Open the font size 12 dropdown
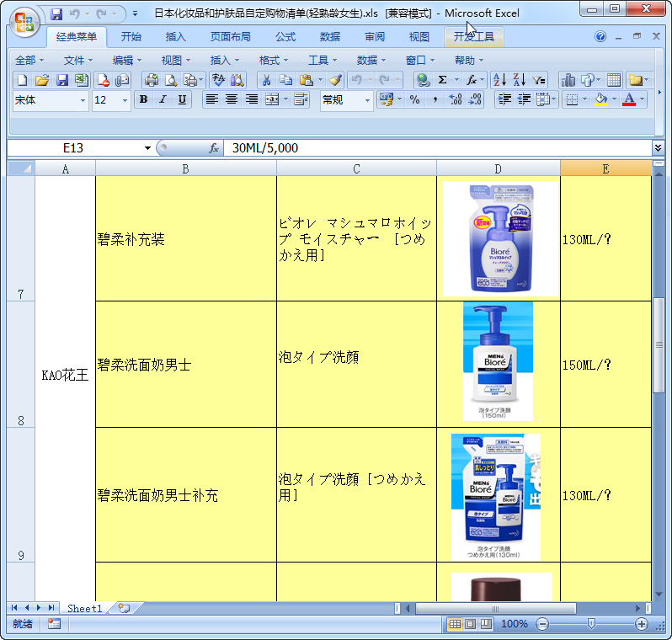 tap(125, 101)
